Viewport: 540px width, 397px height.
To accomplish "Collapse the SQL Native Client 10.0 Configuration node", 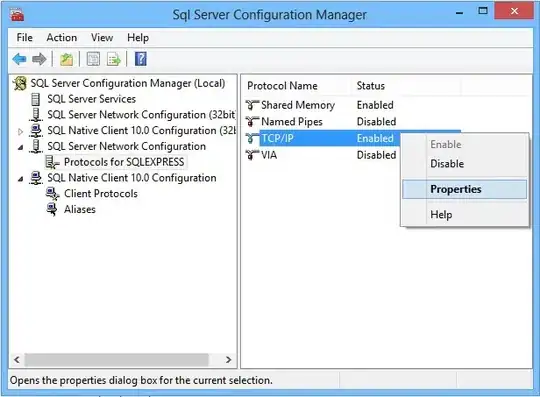I will click(x=21, y=179).
